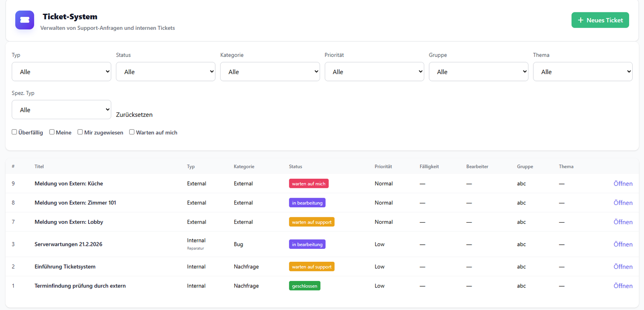Open the Thema filter dropdown
Viewport: 644px width, 310px height.
point(582,72)
